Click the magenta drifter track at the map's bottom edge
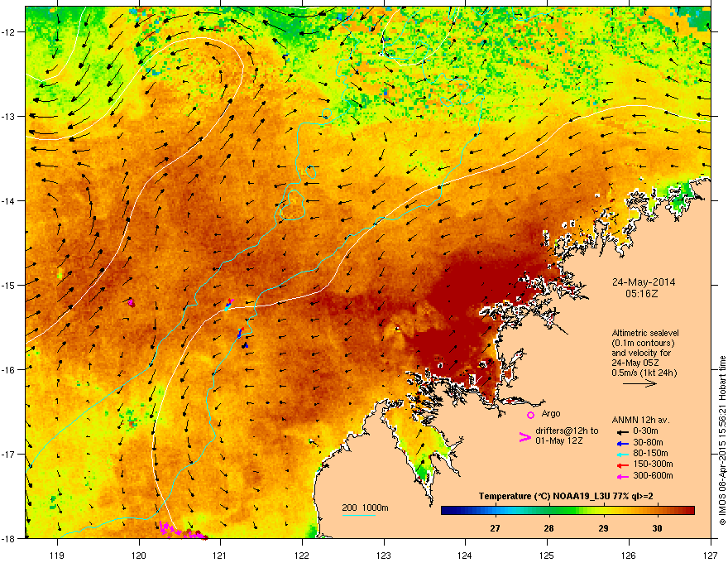This screenshot has height=563, width=728. pos(183,531)
